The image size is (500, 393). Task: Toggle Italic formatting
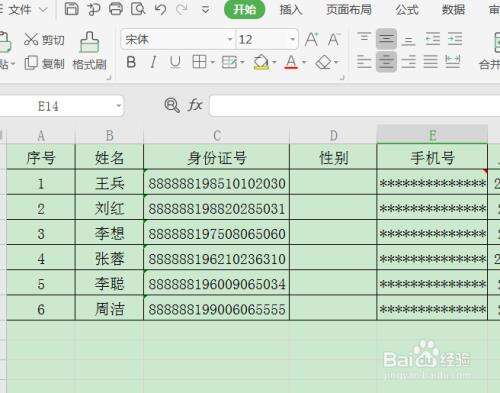[153, 62]
